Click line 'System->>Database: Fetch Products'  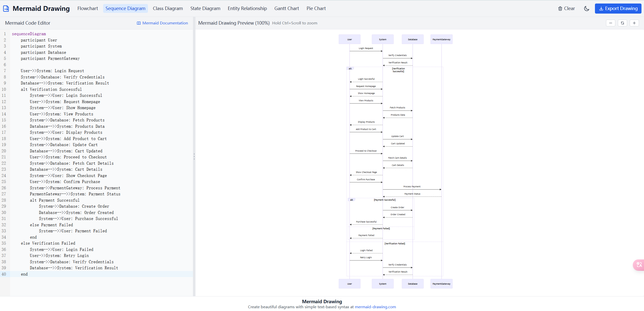[67, 120]
